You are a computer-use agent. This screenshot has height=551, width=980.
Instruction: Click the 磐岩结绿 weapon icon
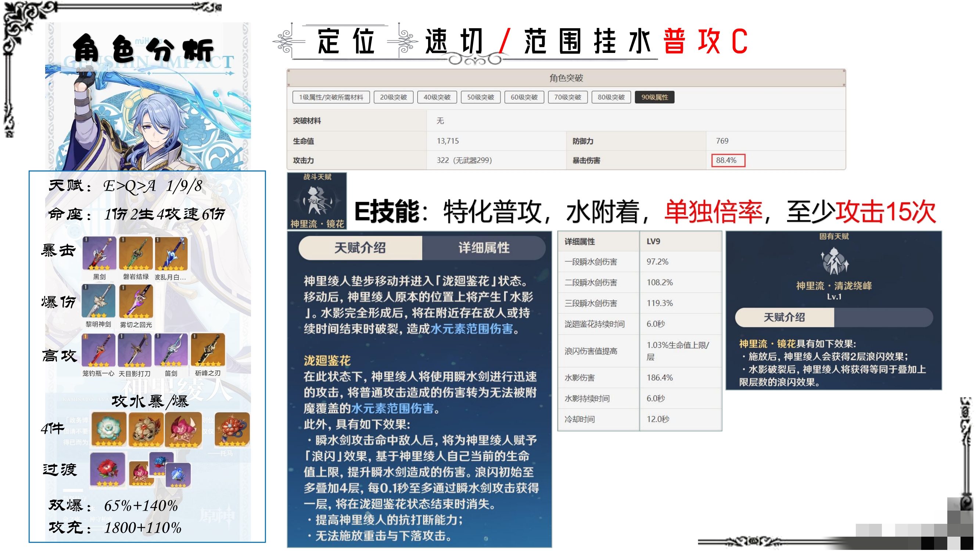136,253
